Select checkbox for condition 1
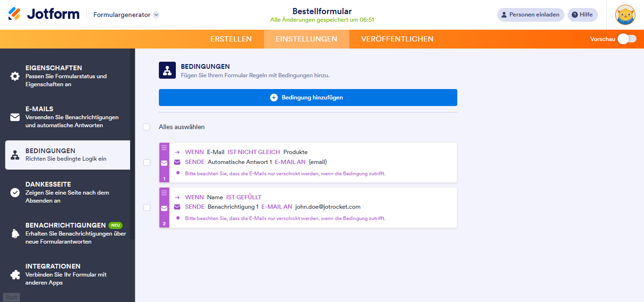 point(147,163)
